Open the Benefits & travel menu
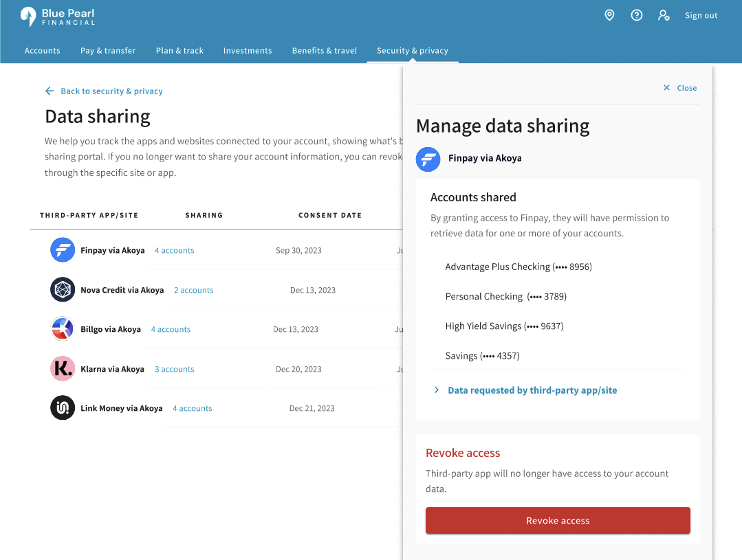Image resolution: width=742 pixels, height=560 pixels. [x=324, y=51]
